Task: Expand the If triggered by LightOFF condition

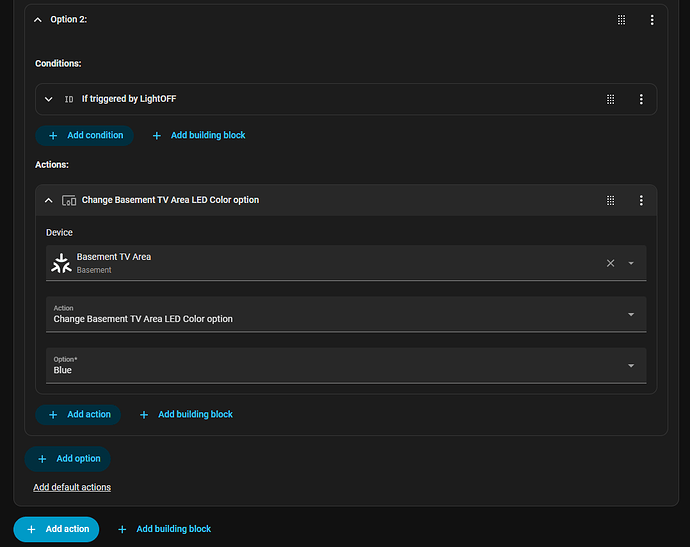Action: (x=49, y=99)
